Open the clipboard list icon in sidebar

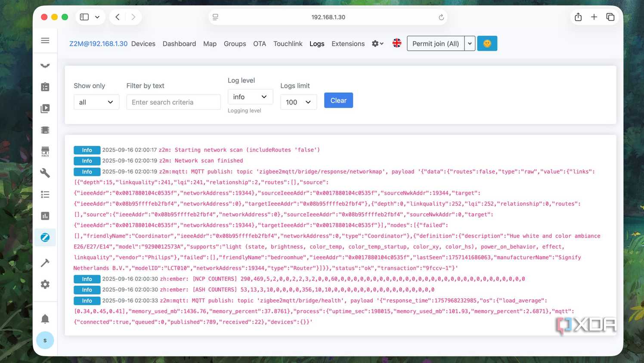click(45, 87)
